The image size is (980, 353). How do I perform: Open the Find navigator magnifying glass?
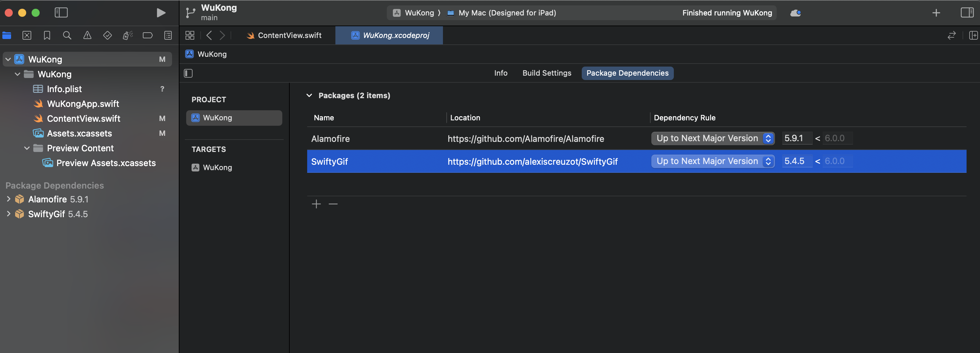pos(67,35)
